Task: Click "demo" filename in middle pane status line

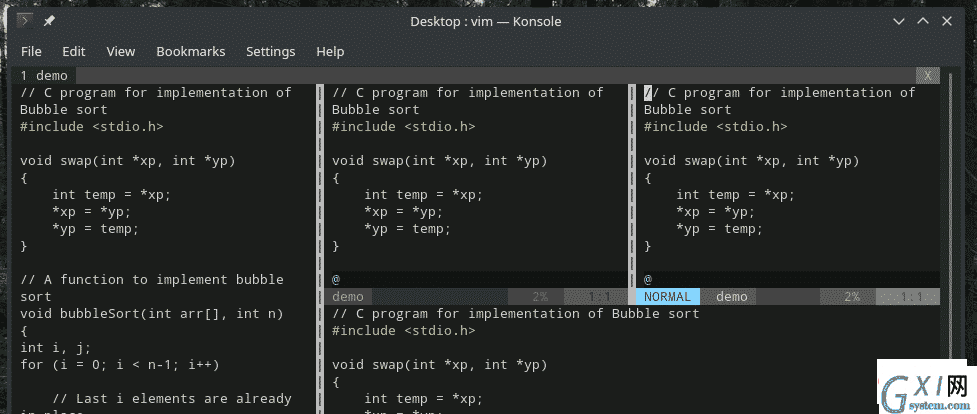Action: [x=348, y=297]
